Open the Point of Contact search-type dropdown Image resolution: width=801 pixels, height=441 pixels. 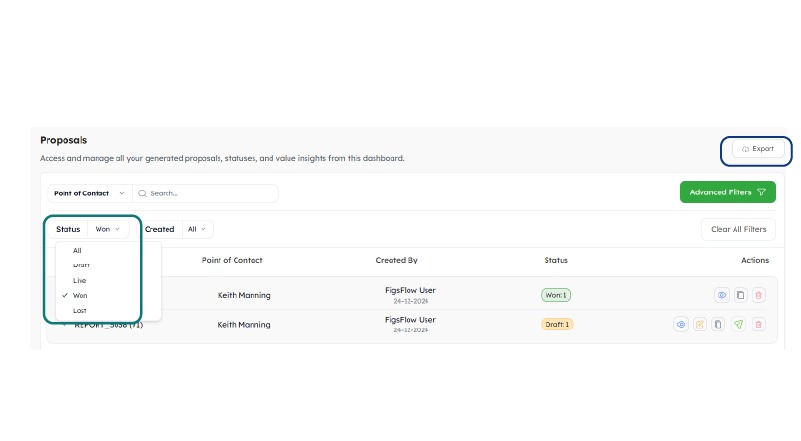(x=89, y=193)
